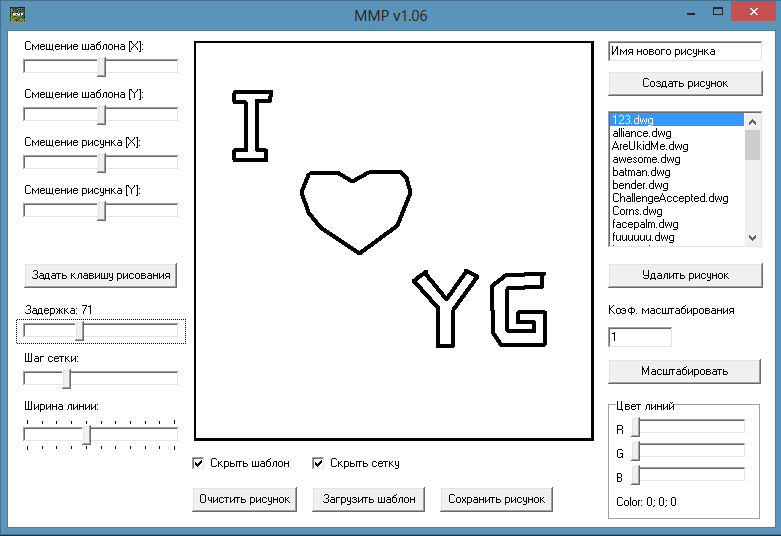Viewport: 781px width, 536px height.
Task: Click Задать клавишу рисования button
Action: point(101,275)
